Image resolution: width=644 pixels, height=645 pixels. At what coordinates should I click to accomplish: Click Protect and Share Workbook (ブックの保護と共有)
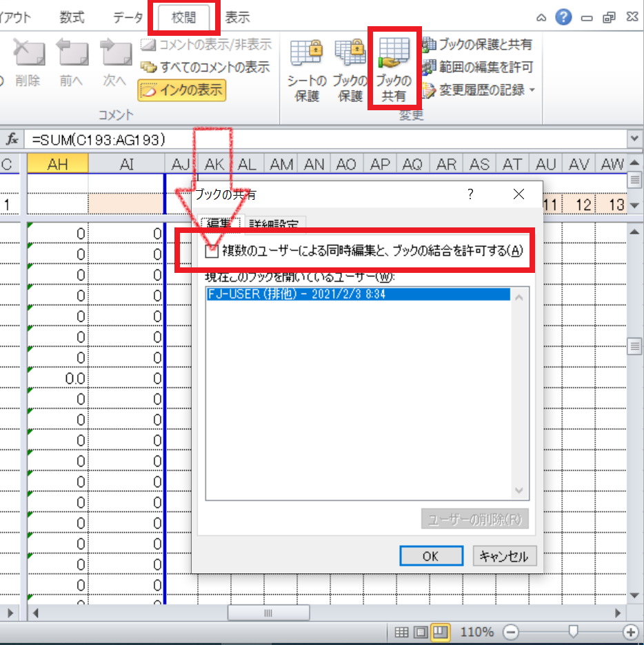pos(477,45)
